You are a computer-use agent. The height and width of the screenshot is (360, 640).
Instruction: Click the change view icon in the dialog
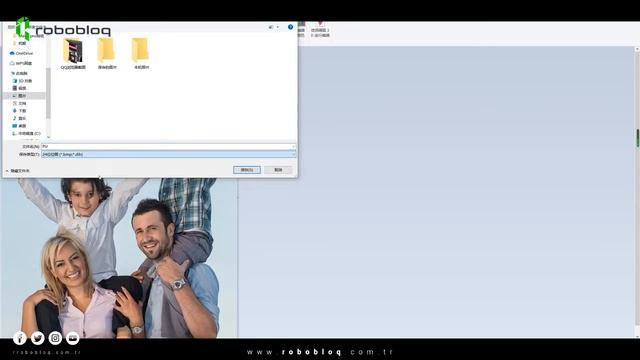[271, 27]
